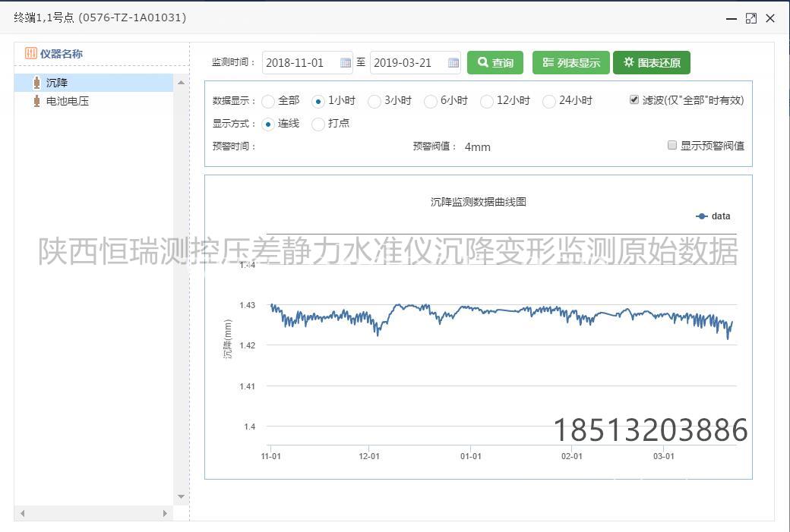Click the 仪器名称 panel header icon
790x532 pixels.
(x=31, y=54)
